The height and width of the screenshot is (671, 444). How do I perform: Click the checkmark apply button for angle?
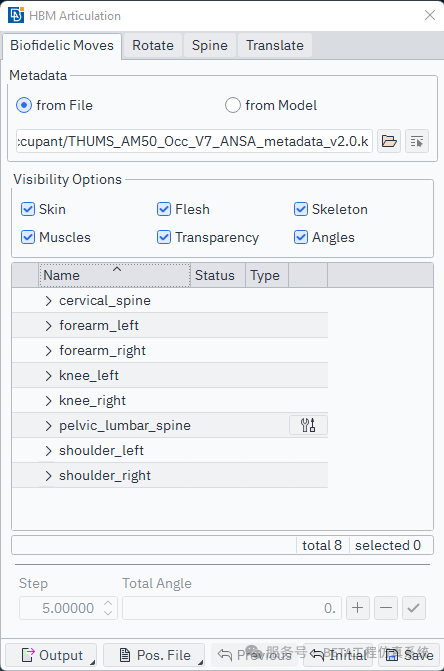414,608
